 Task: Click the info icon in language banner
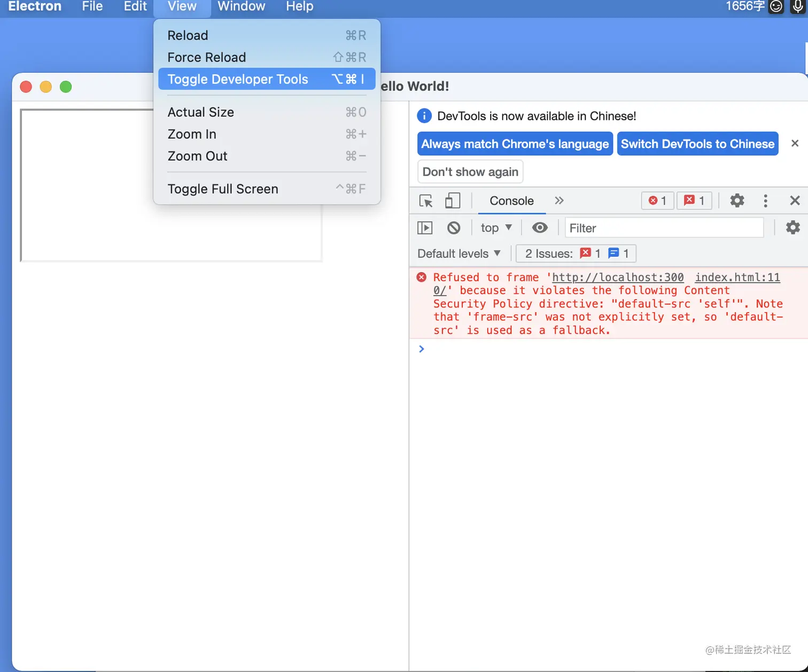pos(424,115)
